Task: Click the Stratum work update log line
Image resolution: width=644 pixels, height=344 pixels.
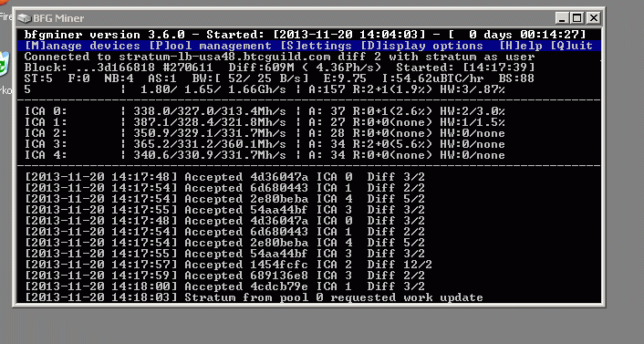Action: coord(254,297)
